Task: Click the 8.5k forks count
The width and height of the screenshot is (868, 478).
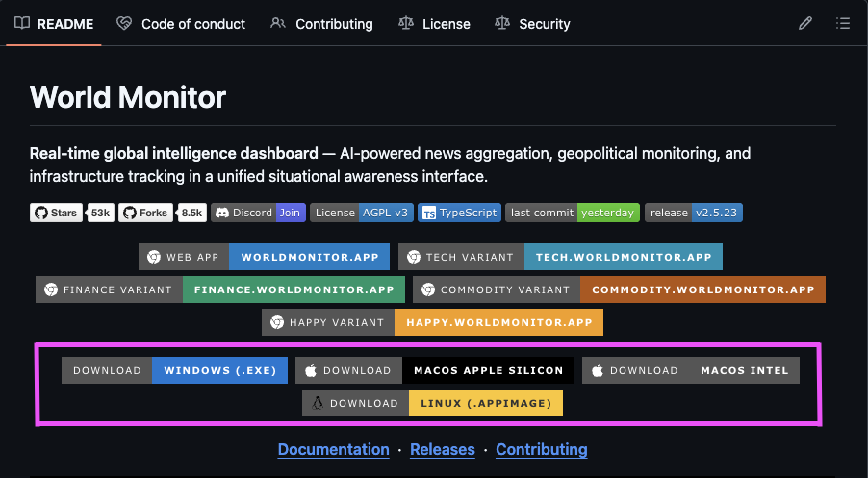Action: pyautogui.click(x=192, y=213)
